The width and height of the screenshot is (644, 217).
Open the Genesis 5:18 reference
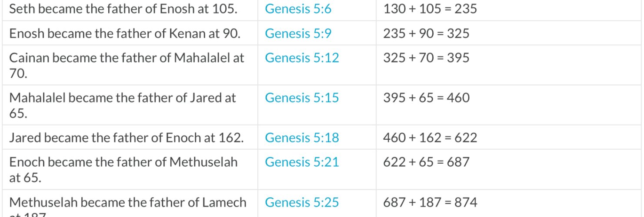302,137
